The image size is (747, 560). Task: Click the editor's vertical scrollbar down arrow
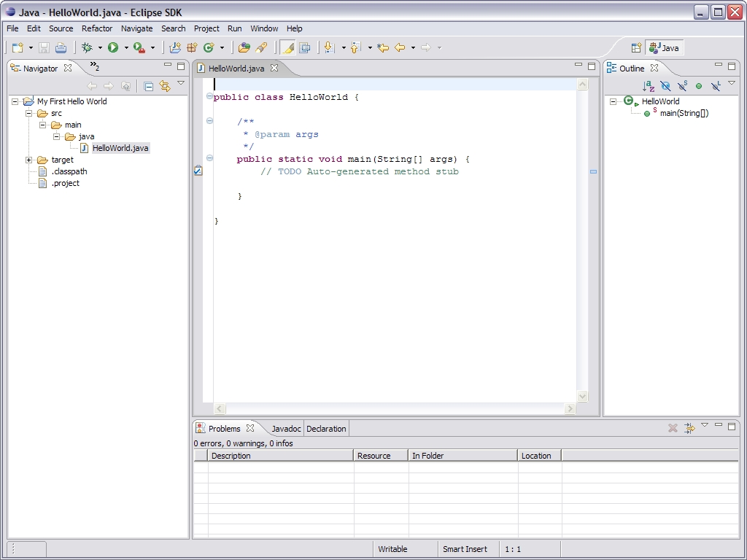click(x=582, y=396)
